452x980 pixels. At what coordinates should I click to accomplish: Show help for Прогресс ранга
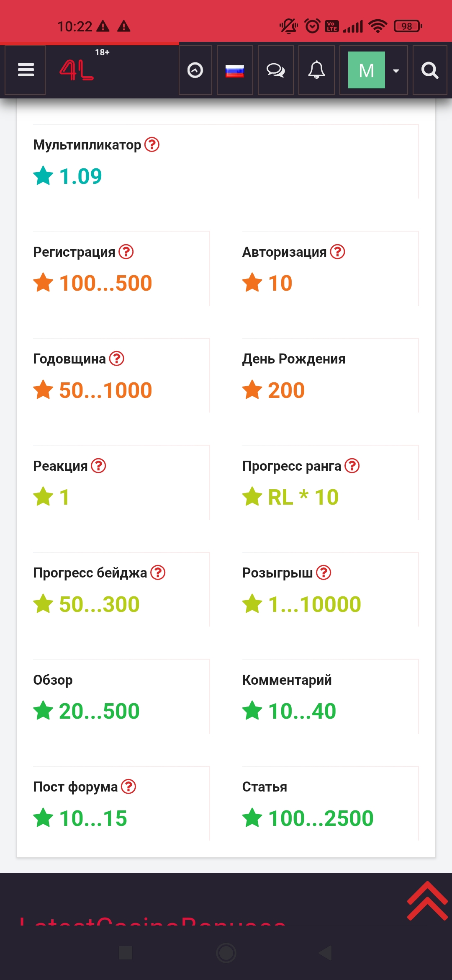352,466
